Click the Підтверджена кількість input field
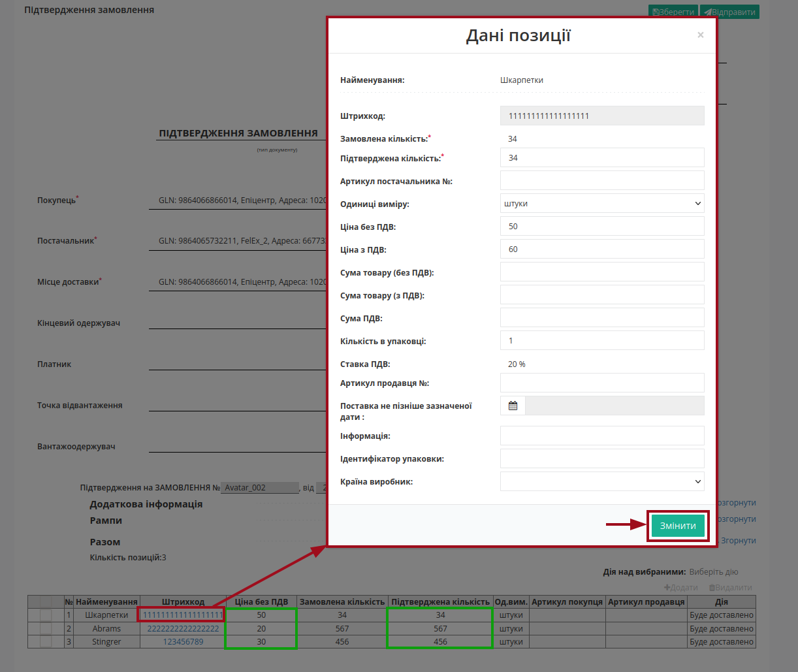 click(x=602, y=157)
